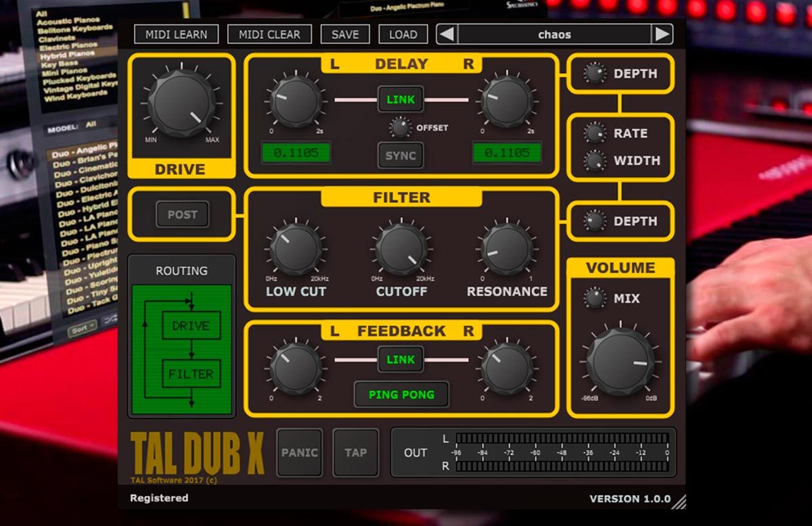Screen dimensions: 812x526
Task: Click the filter DEPTH knob beside the FILTER section
Action: click(x=595, y=220)
